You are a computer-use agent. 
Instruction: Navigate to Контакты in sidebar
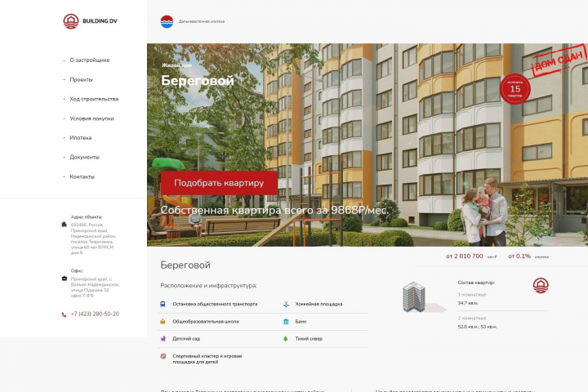click(82, 176)
